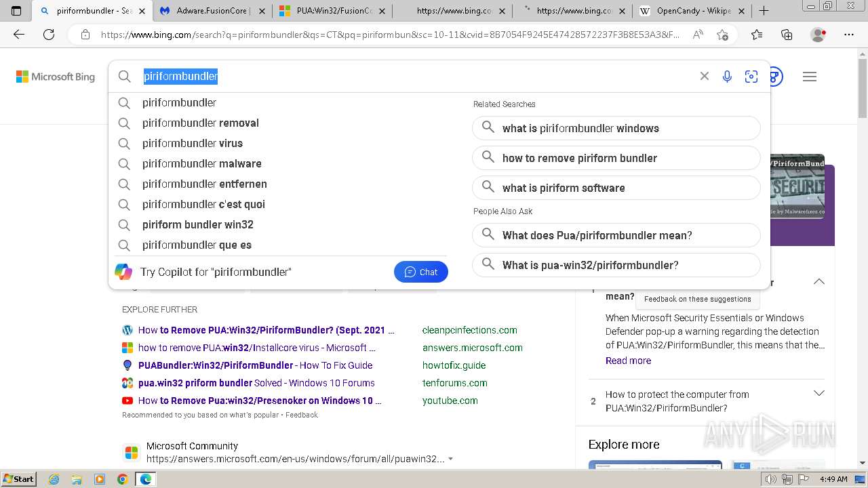The width and height of the screenshot is (868, 488).
Task: Open the browser profile avatar
Action: point(818,35)
